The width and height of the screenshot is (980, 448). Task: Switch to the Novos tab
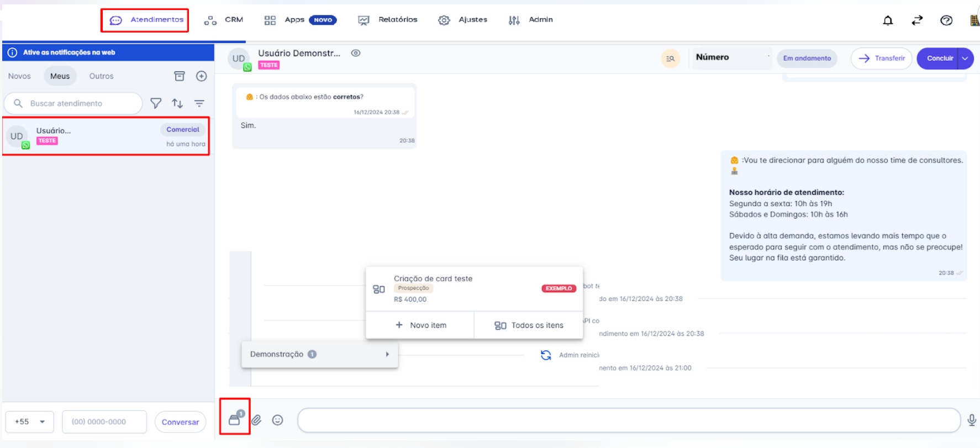pyautogui.click(x=19, y=76)
